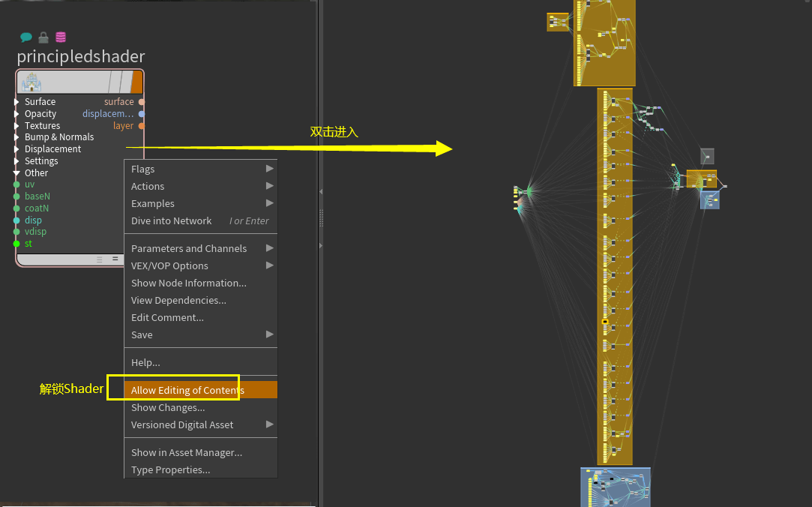Image resolution: width=812 pixels, height=507 pixels.
Task: Click the coatN input connector dot
Action: click(16, 208)
